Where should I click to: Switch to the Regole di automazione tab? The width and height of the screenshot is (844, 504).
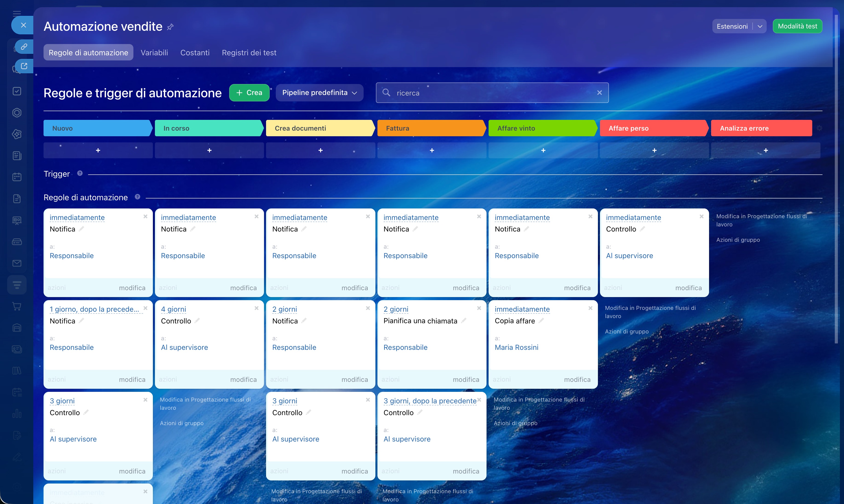point(88,53)
